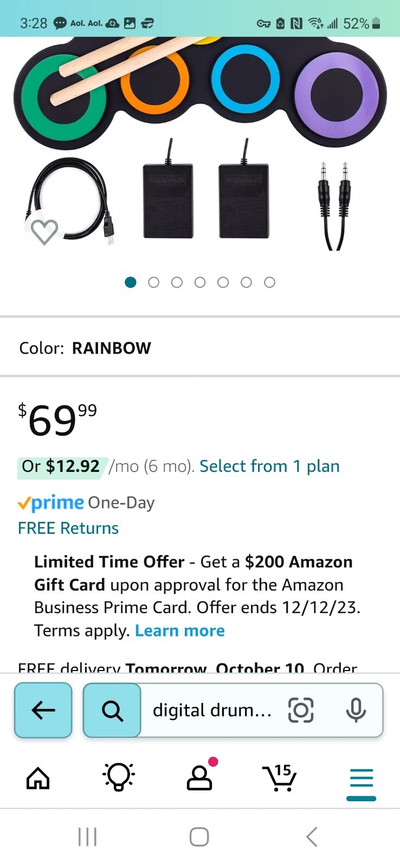Screen dimensions: 400x868
Task: Open camera lens search
Action: [301, 710]
